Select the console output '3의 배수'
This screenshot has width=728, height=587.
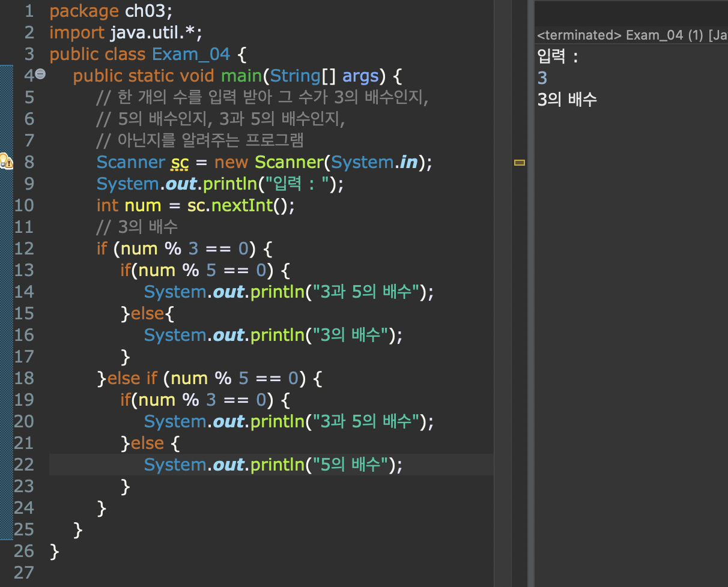pyautogui.click(x=567, y=100)
